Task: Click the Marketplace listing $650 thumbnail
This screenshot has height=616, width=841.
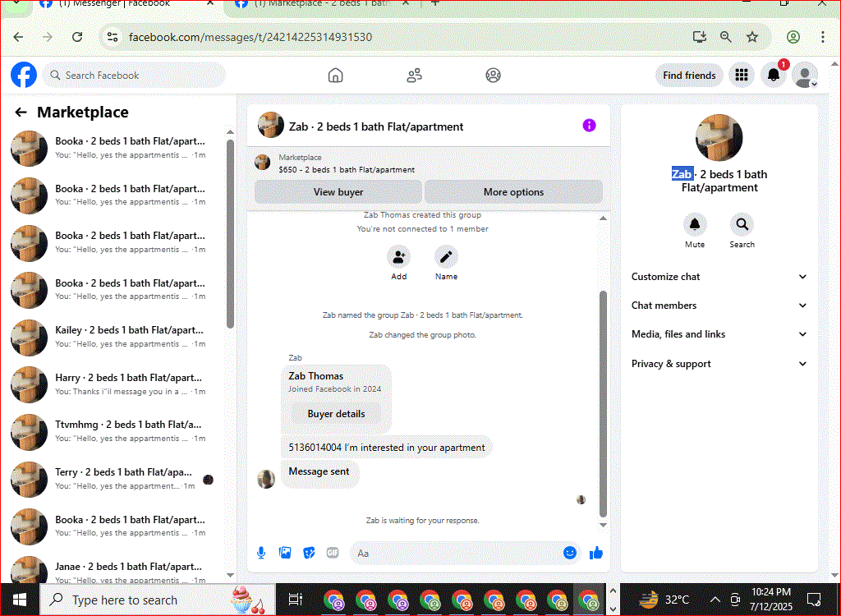Action: click(262, 162)
